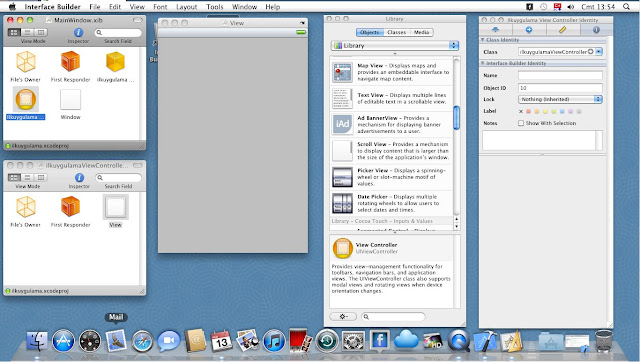Open the Layout menu
Viewport: 640px width, 362px height.
tap(187, 7)
